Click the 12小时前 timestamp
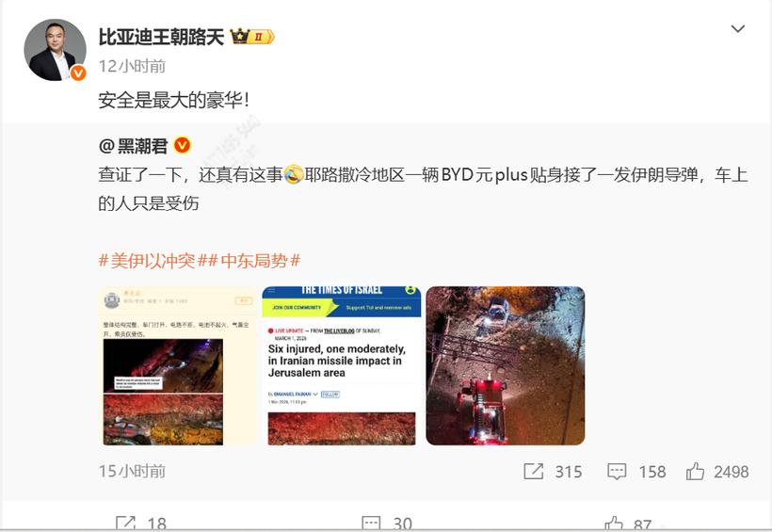 (132, 66)
